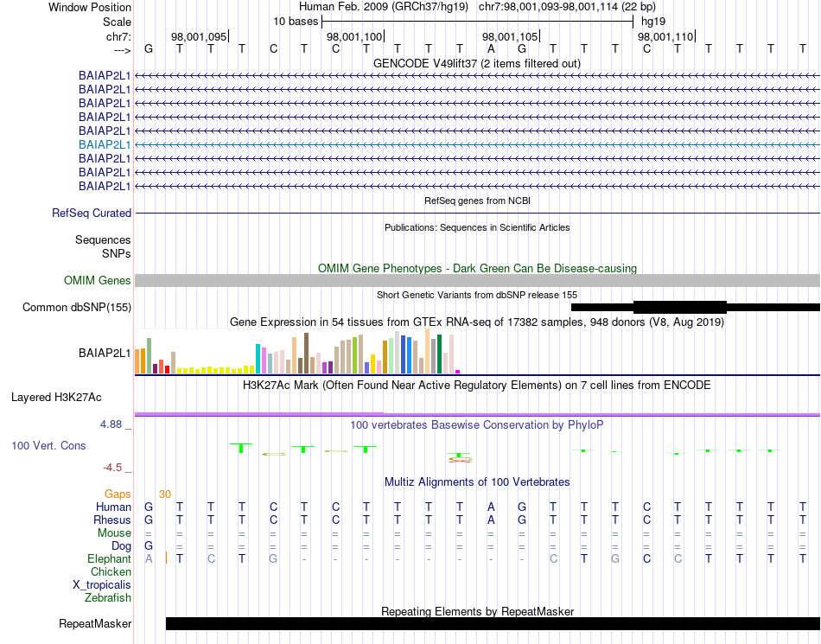Click the 98,001,105 ruler coordinate
Screen dimensions: 821x644
[510, 36]
